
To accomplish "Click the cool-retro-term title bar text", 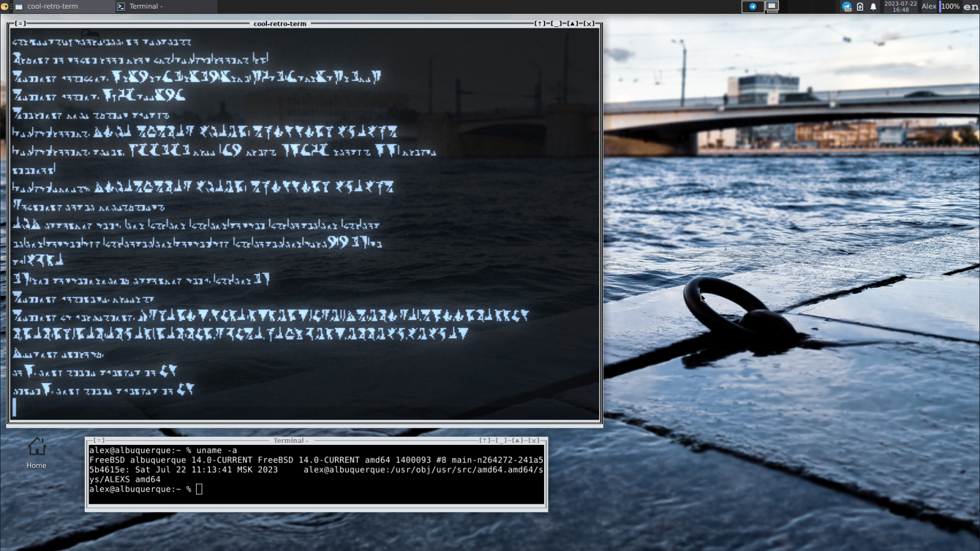I will (280, 23).
